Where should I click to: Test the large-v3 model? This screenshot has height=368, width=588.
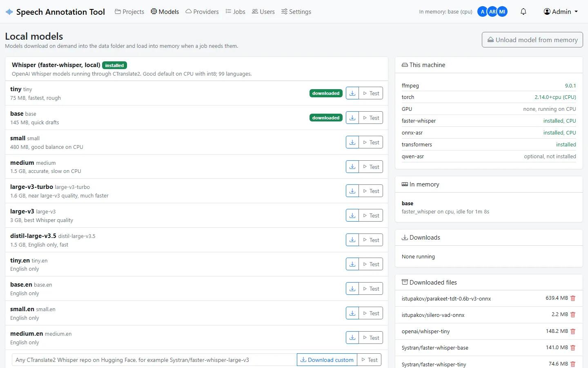371,215
